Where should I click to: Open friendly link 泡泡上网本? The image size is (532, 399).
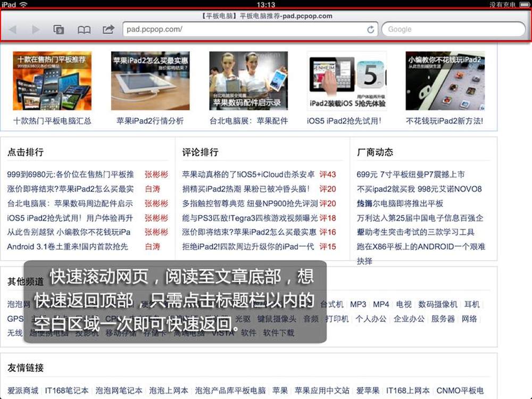point(169,390)
